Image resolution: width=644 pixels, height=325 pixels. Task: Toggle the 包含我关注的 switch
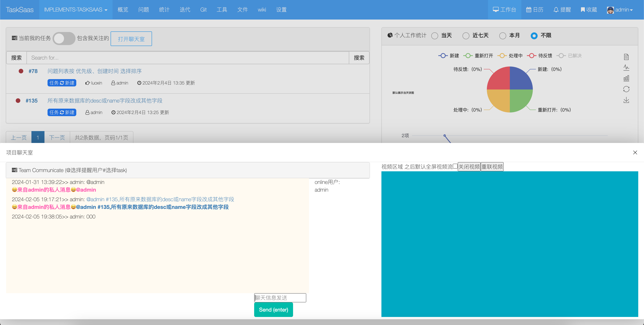[64, 39]
